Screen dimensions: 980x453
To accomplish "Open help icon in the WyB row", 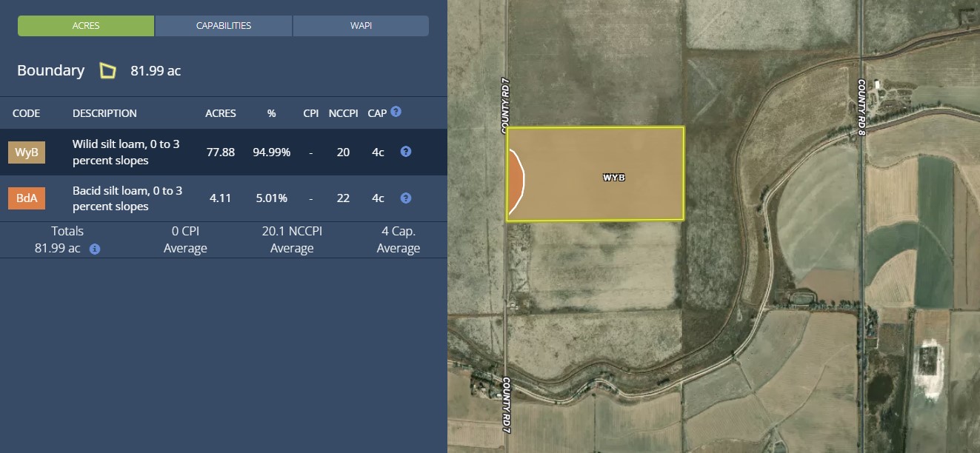I will click(x=406, y=152).
